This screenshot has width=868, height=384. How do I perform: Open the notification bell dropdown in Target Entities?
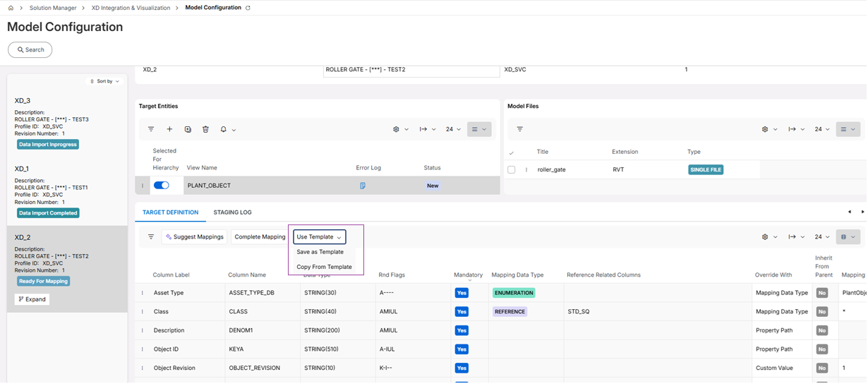(x=227, y=129)
